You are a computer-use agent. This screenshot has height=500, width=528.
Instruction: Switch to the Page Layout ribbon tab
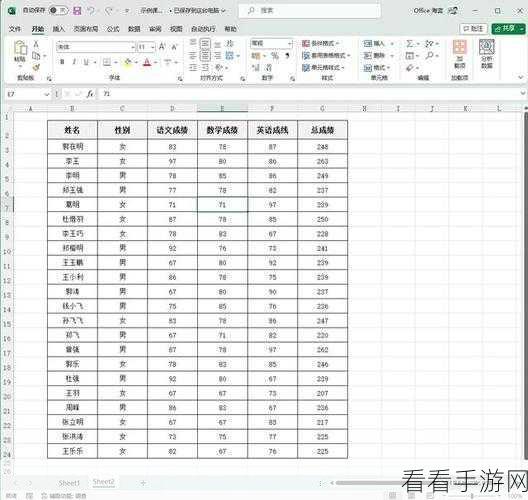coord(86,29)
